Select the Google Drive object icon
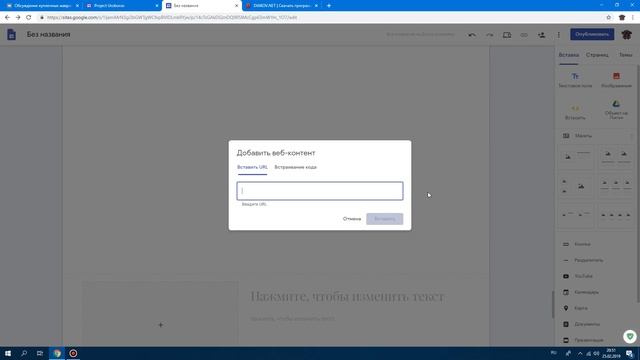Screen dimensions: 640x360 click(616, 104)
